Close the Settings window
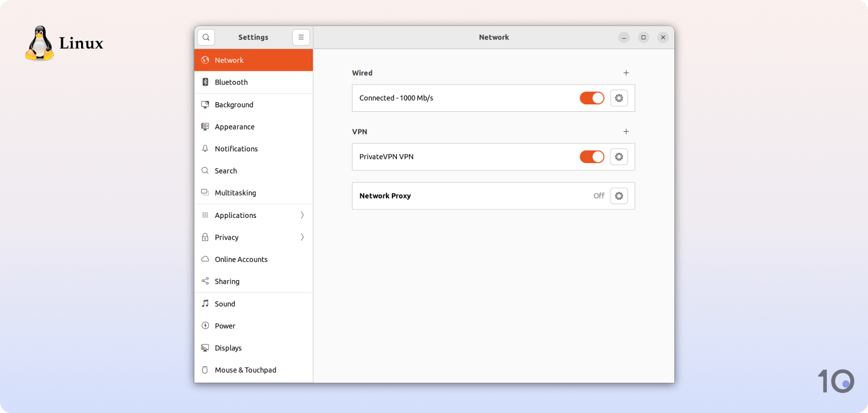Image resolution: width=868 pixels, height=413 pixels. 663,37
